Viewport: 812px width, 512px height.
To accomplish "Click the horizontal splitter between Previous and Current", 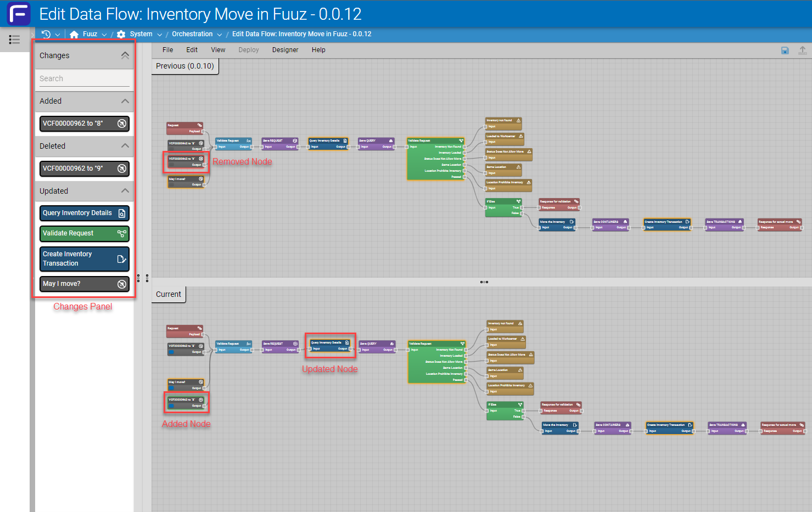I will coord(484,282).
